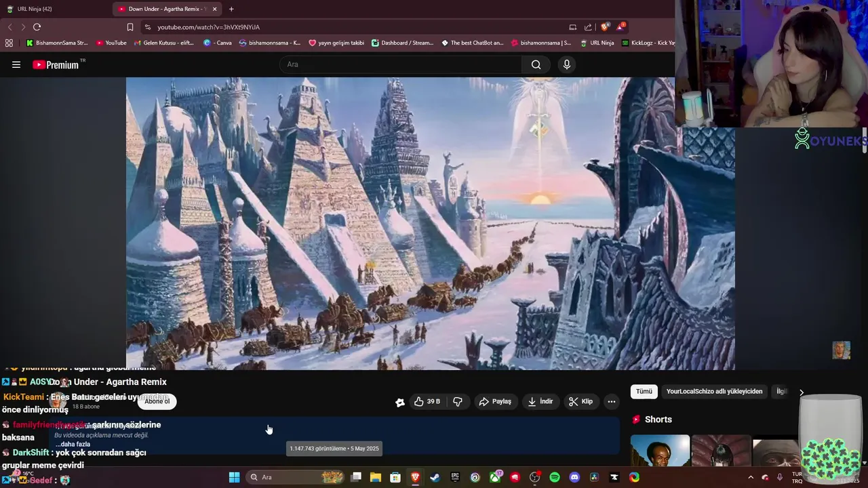The width and height of the screenshot is (868, 488).
Task: Open the yayın gelişim takibi bookmark
Action: tap(336, 43)
